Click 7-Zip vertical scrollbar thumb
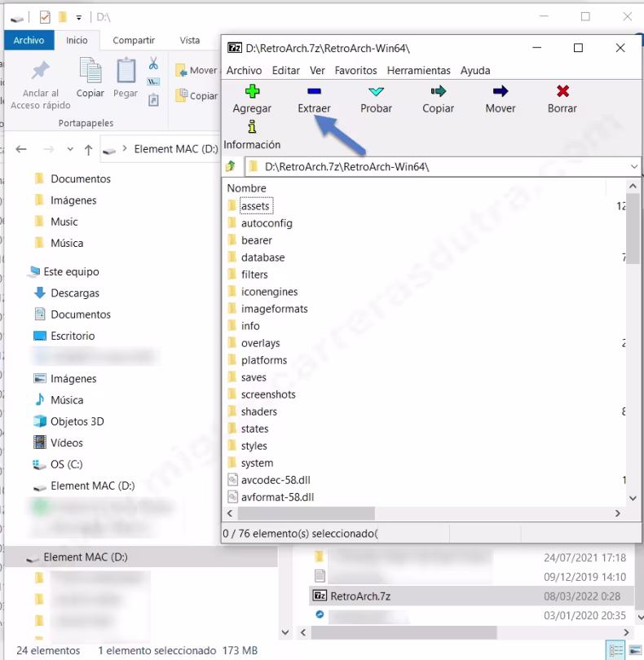This screenshot has width=644, height=660. [633, 229]
